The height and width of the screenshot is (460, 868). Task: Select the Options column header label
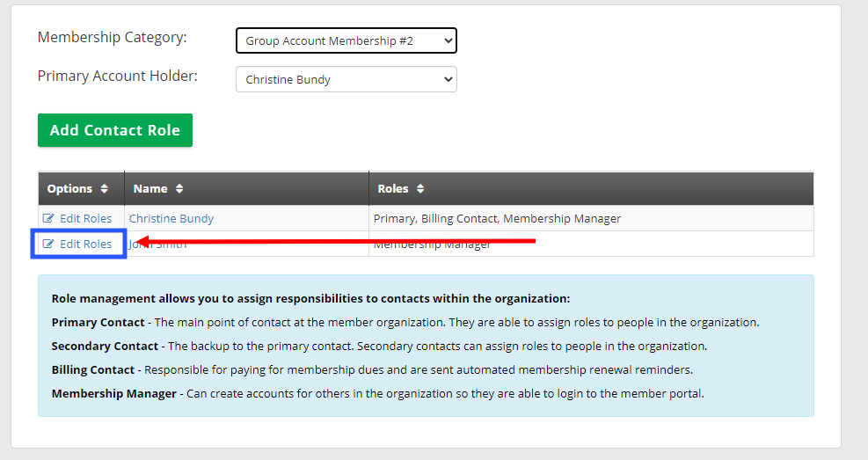click(x=69, y=189)
